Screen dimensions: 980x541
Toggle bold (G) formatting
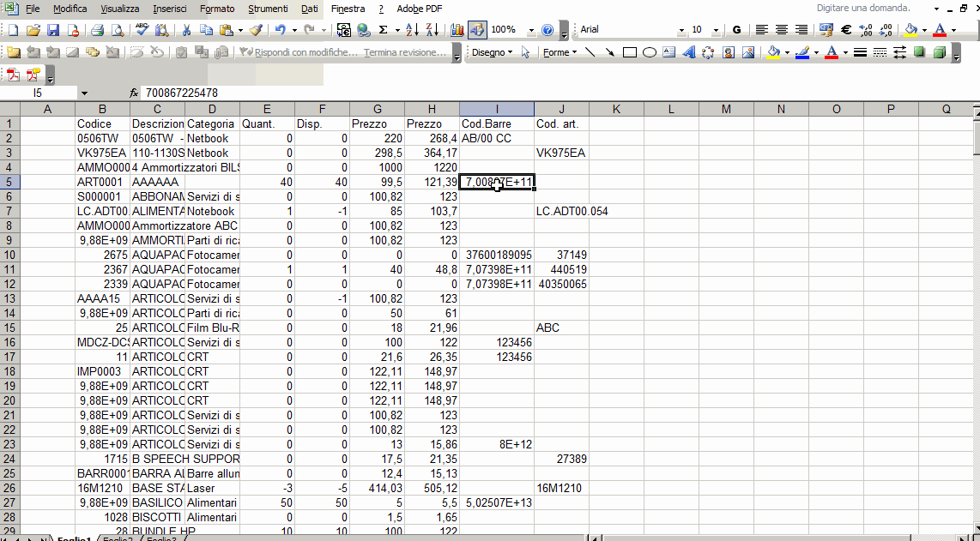click(x=737, y=30)
